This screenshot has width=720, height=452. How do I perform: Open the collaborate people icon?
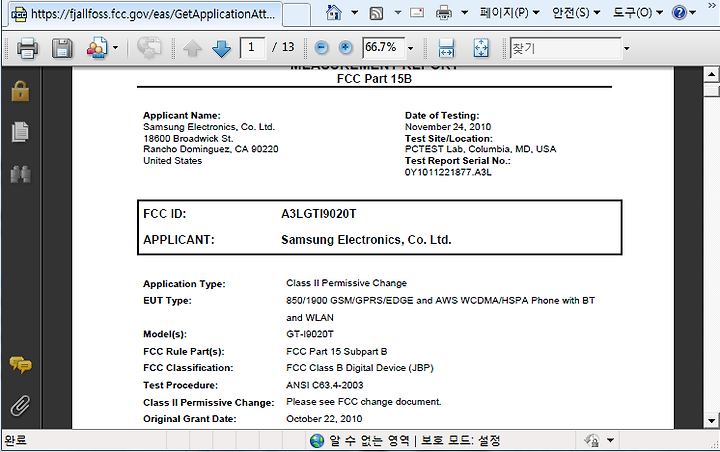coord(97,48)
